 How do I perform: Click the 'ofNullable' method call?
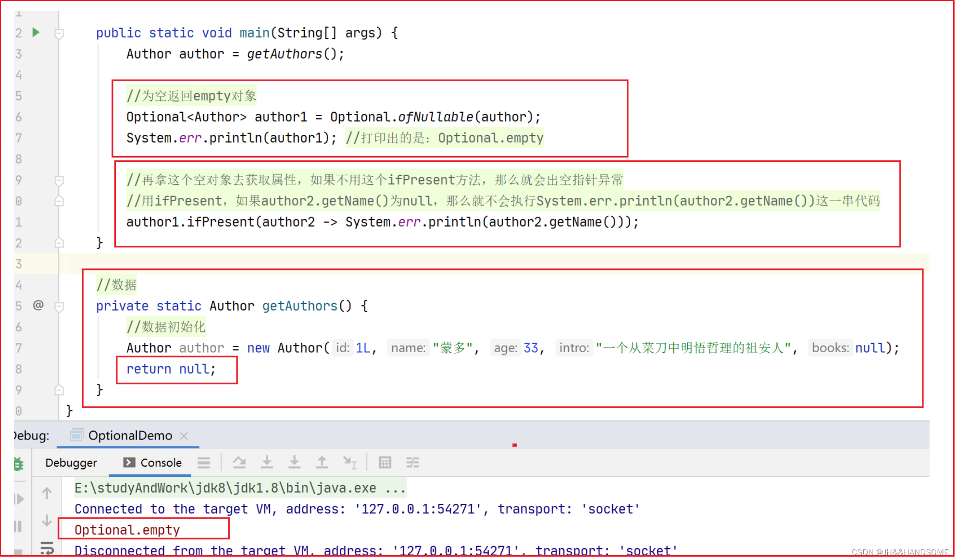point(435,117)
